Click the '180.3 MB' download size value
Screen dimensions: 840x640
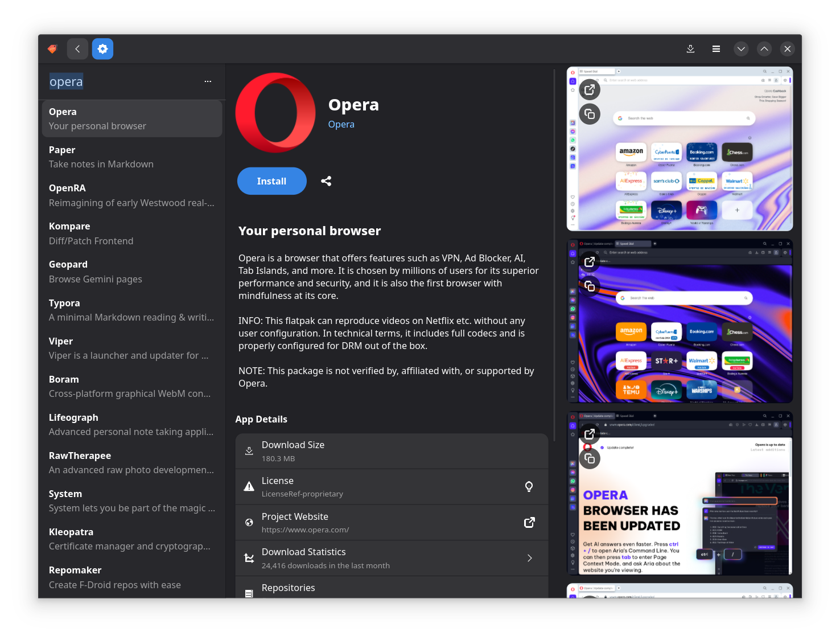coord(278,458)
